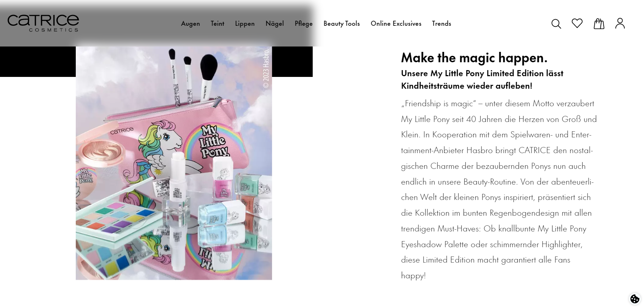Open the Augen menu
644x308 pixels.
coord(190,24)
